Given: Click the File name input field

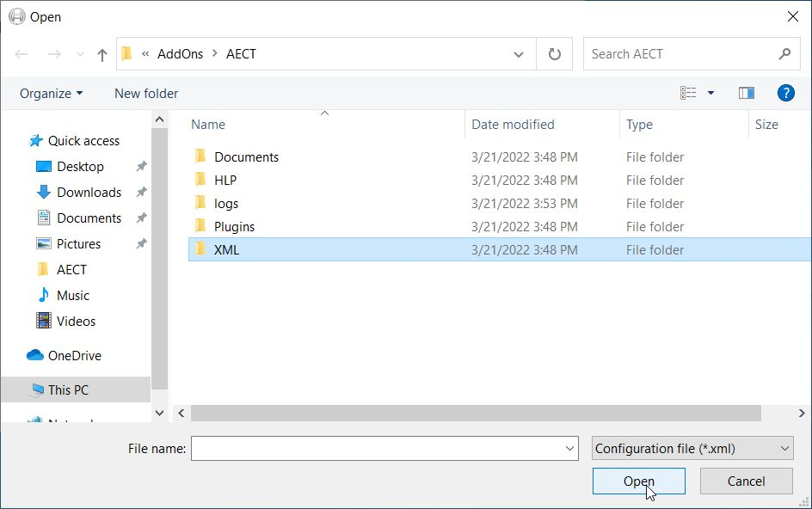Looking at the screenshot, I should tap(377, 448).
